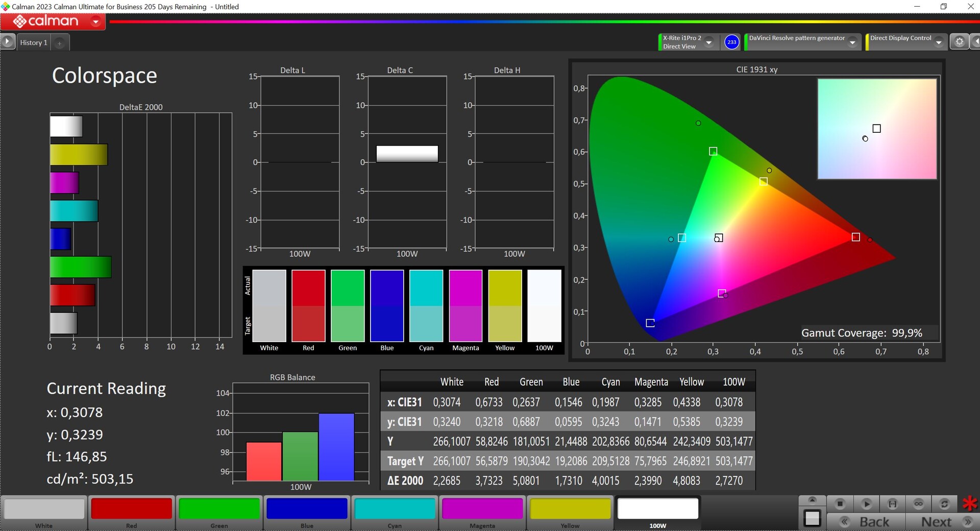Click the infinity continuous read icon
Viewport: 980px width, 531px height.
click(x=918, y=504)
